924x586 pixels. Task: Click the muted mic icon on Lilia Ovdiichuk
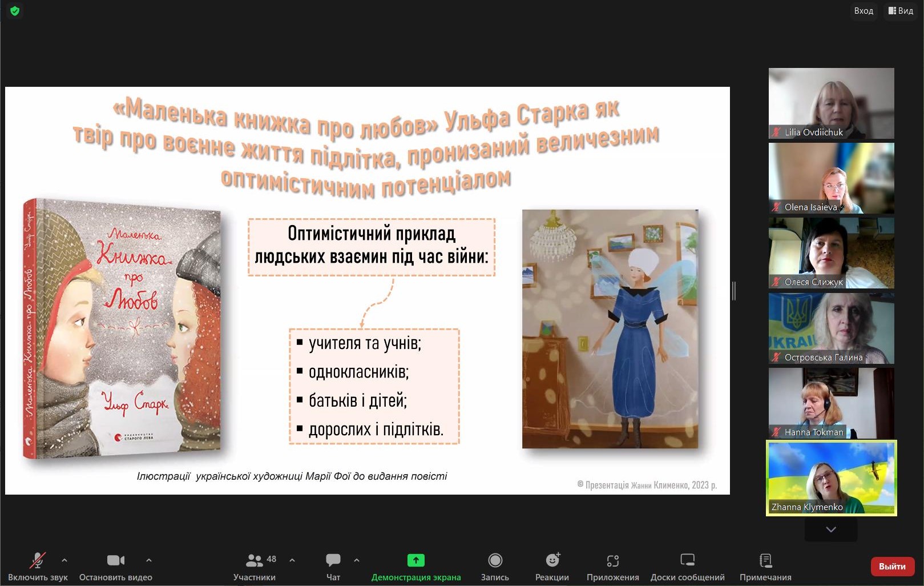pos(776,133)
